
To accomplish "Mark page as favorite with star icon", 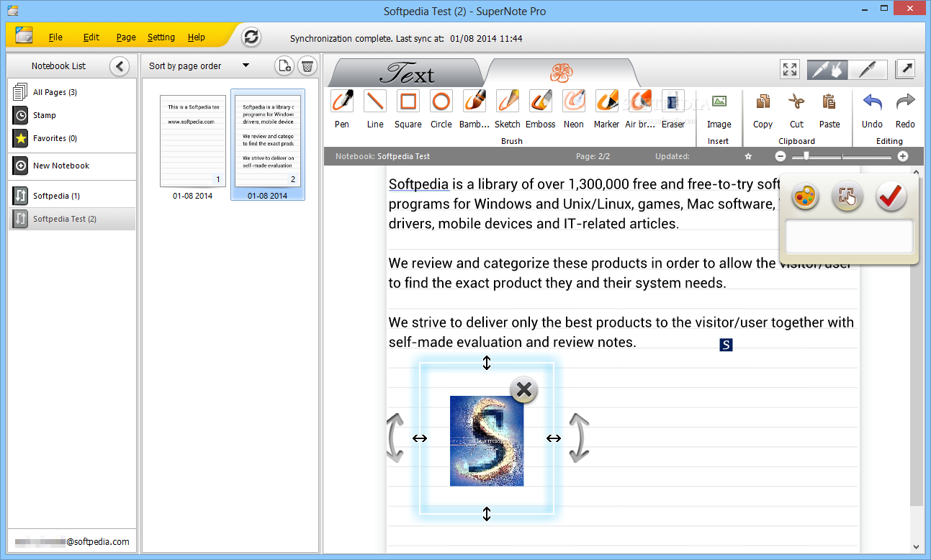I will [x=748, y=156].
